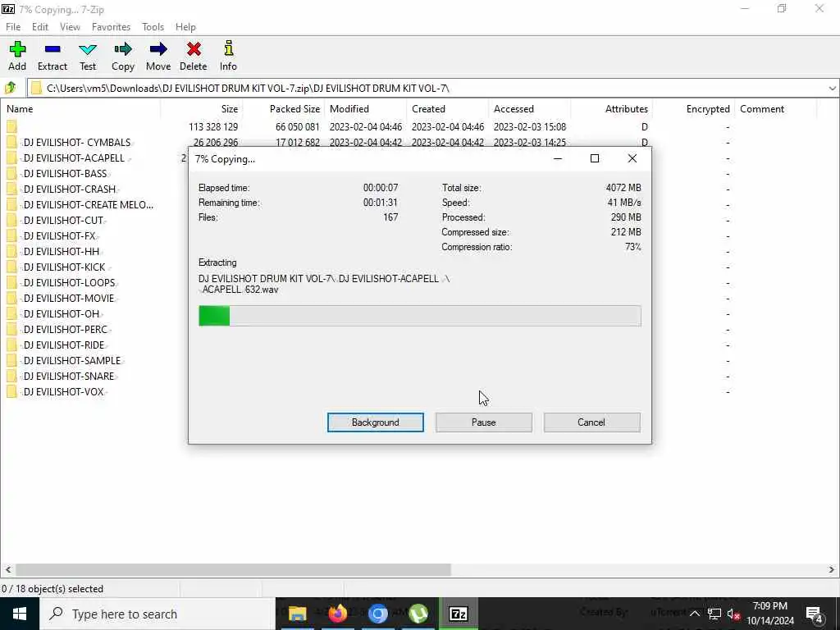Open the File menu
The height and width of the screenshot is (630, 840).
coord(13,27)
